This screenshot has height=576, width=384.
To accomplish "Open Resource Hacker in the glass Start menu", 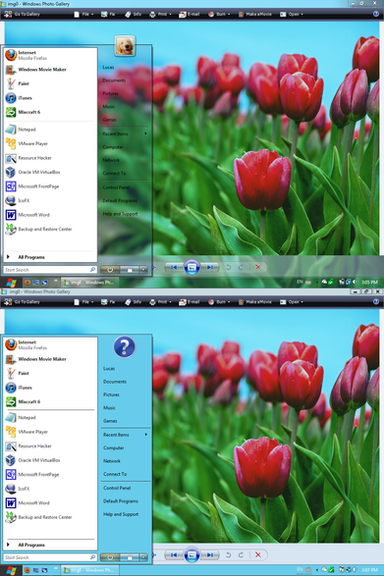I will click(50, 158).
